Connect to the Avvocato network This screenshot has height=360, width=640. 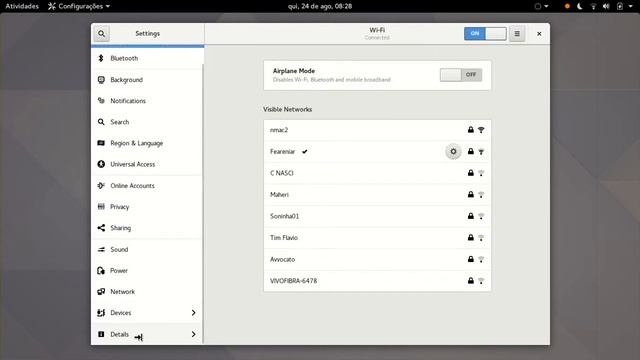pyautogui.click(x=377, y=259)
